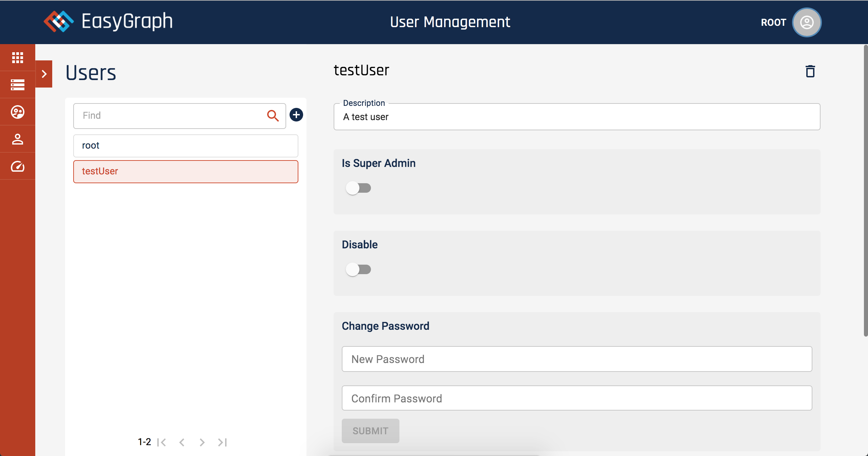Open the ROOT account avatar
This screenshot has width=868, height=456.
pyautogui.click(x=807, y=22)
